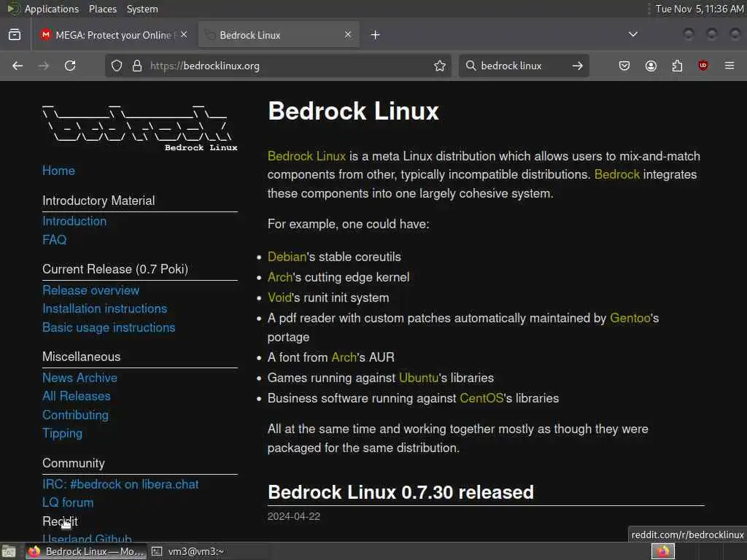747x560 pixels.
Task: Open the FAQ link
Action: 54,239
